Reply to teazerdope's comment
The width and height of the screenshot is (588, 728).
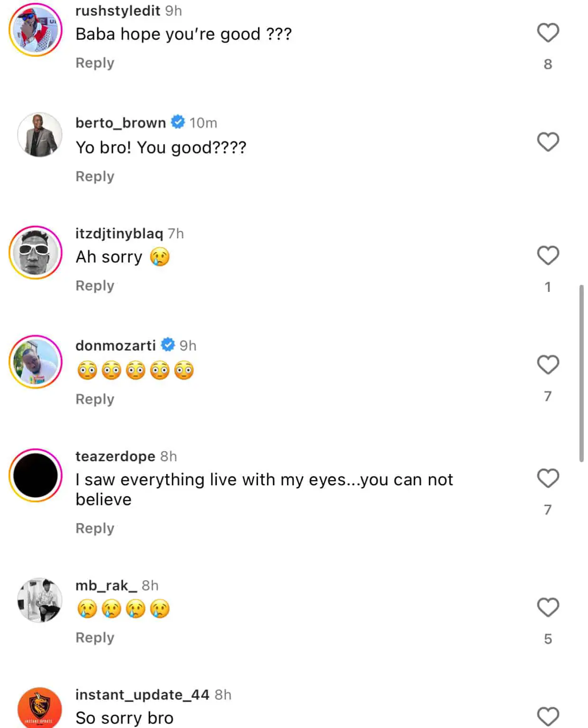coord(95,528)
